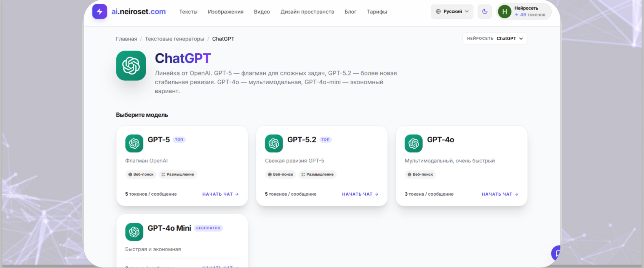Click the Выберите модель heading
The width and height of the screenshot is (644, 268).
142,115
